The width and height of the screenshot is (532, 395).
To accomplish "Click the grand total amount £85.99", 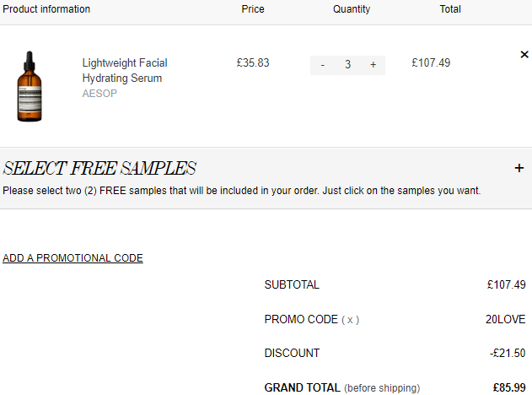I will point(509,387).
